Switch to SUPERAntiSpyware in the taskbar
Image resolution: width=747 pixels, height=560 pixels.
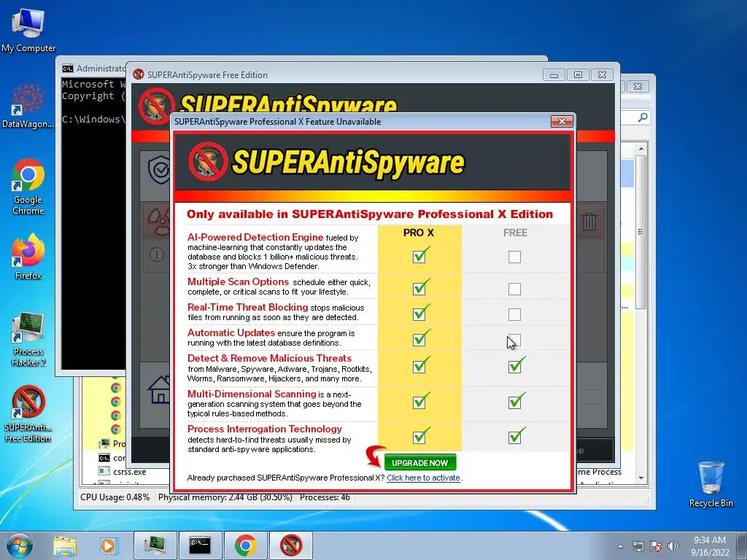point(291,545)
